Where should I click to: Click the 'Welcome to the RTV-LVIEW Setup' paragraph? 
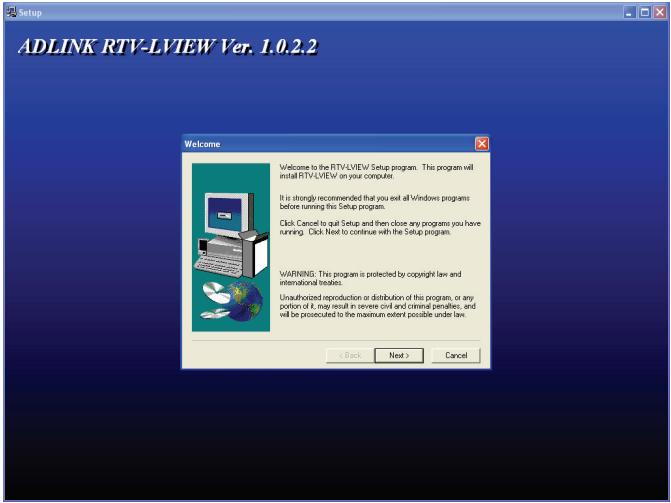[x=377, y=172]
